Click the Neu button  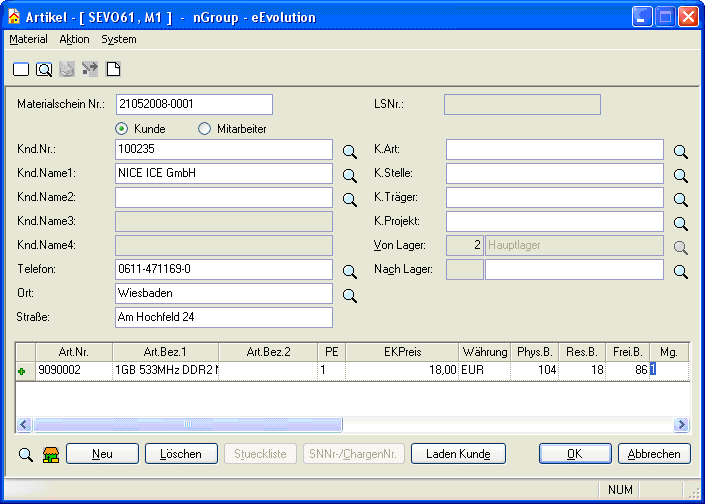coord(102,454)
